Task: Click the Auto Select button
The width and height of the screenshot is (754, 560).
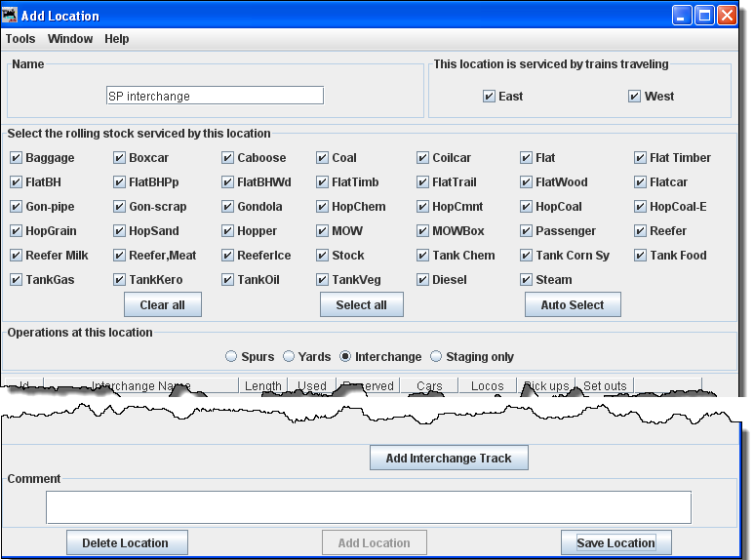Action: click(x=573, y=304)
